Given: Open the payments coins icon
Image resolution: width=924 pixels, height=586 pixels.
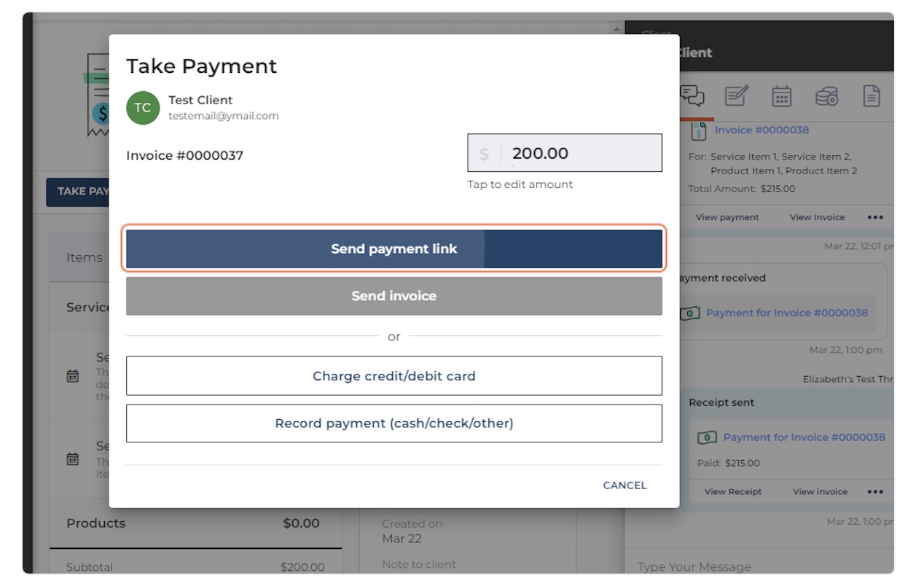Looking at the screenshot, I should click(x=826, y=96).
